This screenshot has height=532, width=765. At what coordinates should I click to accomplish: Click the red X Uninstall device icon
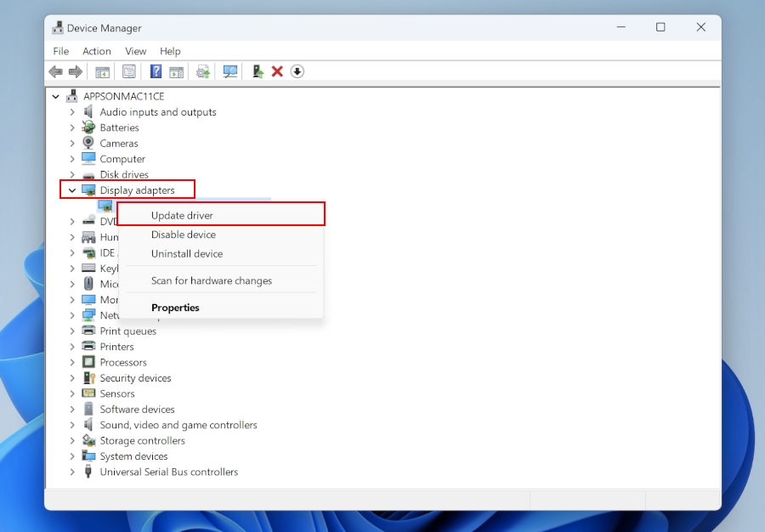[277, 71]
